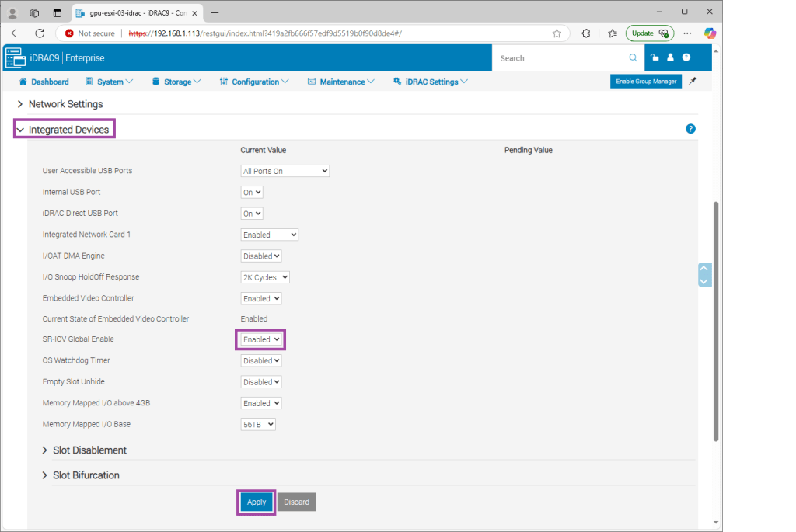The height and width of the screenshot is (532, 796).
Task: Click the pin icon beside Enable Group Manager
Action: click(x=693, y=81)
